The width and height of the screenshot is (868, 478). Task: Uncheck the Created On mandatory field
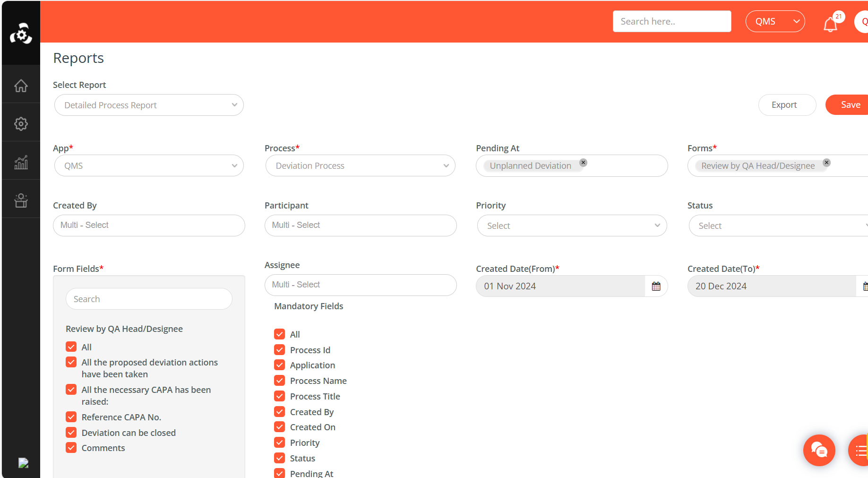point(280,427)
